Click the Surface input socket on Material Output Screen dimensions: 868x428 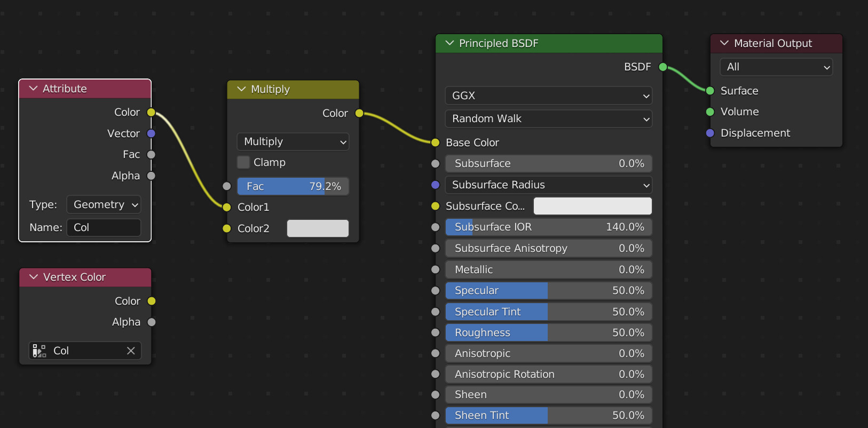710,91
